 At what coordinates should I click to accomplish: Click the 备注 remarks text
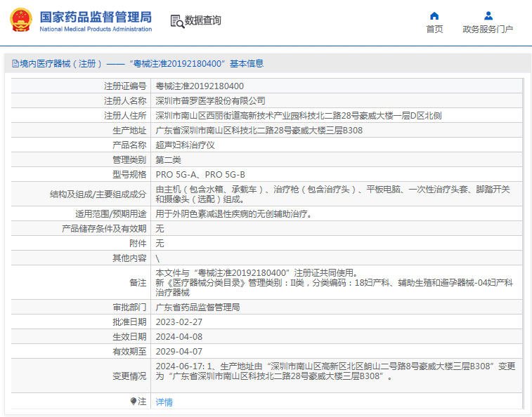(335, 282)
